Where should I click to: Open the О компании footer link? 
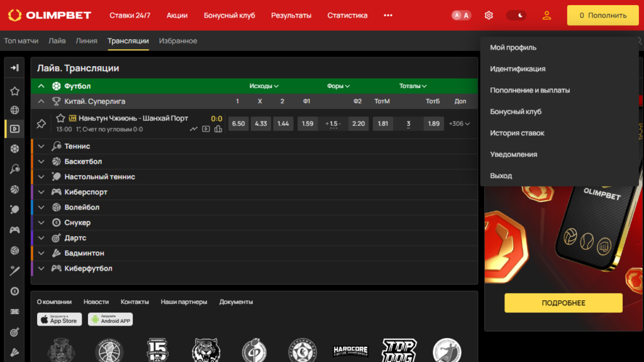pyautogui.click(x=54, y=302)
